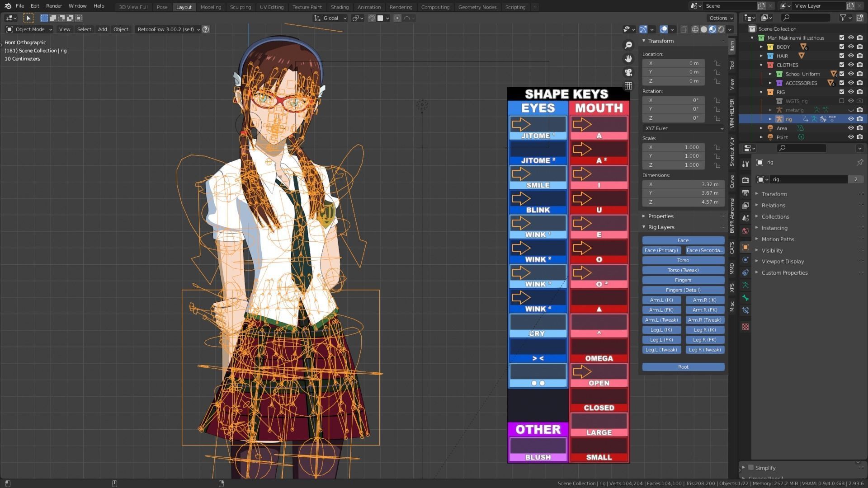This screenshot has width=868, height=488.
Task: Switch to Sculpting workspace tab
Action: click(240, 7)
